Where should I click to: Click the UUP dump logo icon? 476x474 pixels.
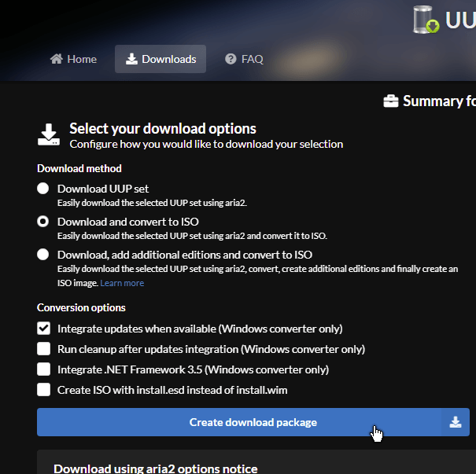pos(427,20)
